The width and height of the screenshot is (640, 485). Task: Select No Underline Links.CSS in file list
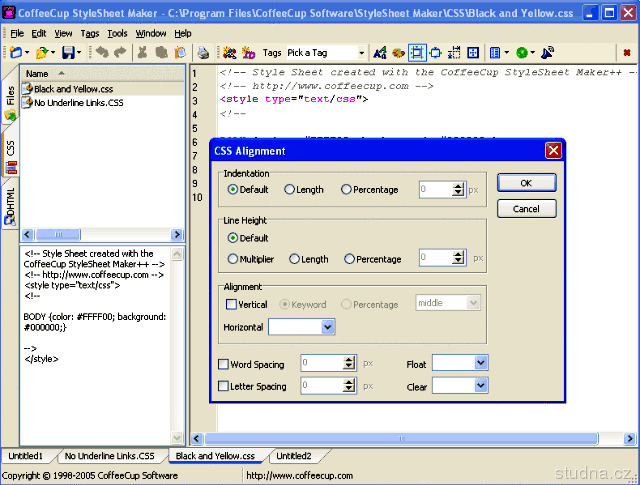(78, 102)
